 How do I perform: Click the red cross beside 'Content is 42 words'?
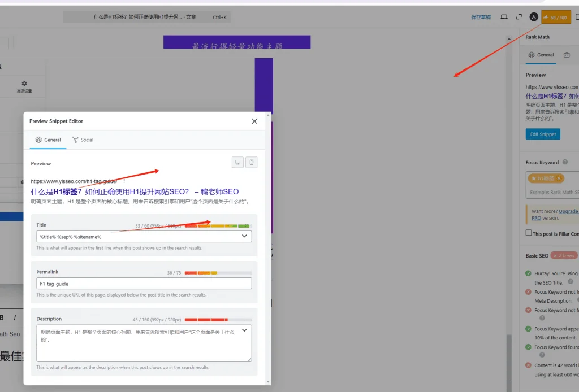point(528,365)
